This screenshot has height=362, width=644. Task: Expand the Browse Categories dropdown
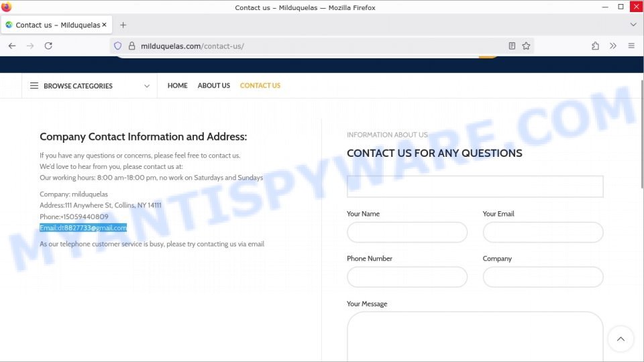90,86
